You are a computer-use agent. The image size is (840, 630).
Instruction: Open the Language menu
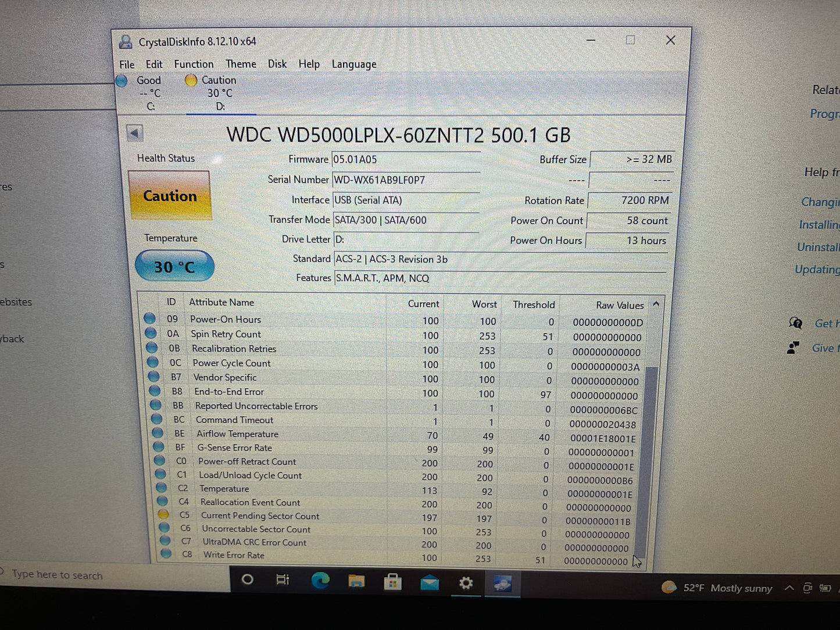point(354,65)
